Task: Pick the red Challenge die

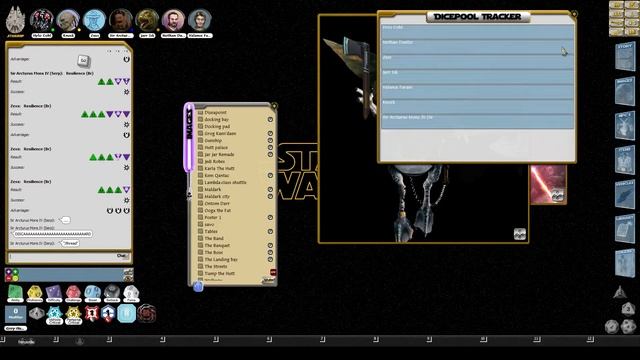Action: coord(73,293)
